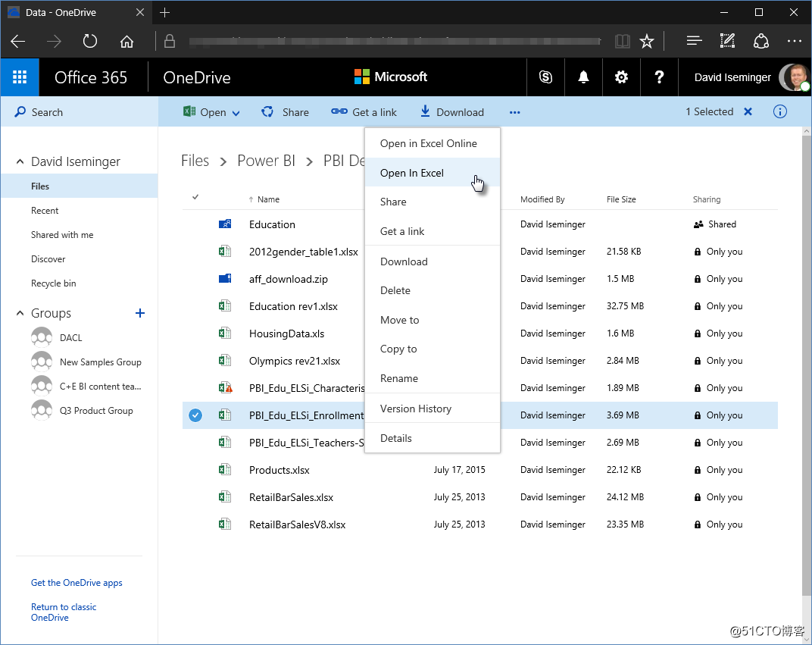Open browser reading view icon
Viewport: 812px width, 645px height.
622,42
